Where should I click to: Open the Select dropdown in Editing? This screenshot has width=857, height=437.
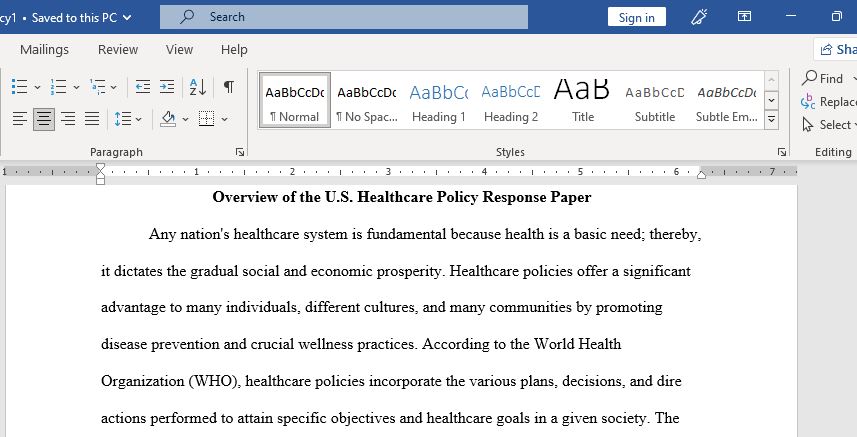[x=828, y=125]
